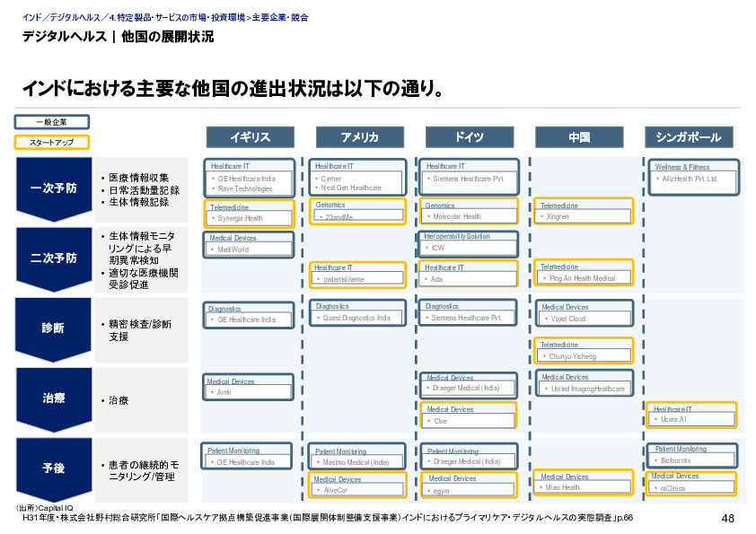Click Miao Health entry
The height and width of the screenshot is (534, 756).
pyautogui.click(x=562, y=487)
